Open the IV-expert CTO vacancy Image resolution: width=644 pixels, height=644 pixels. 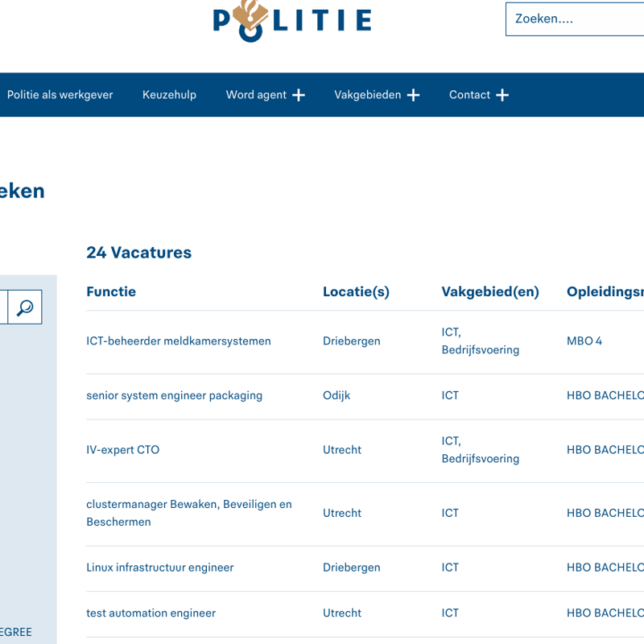tap(122, 450)
